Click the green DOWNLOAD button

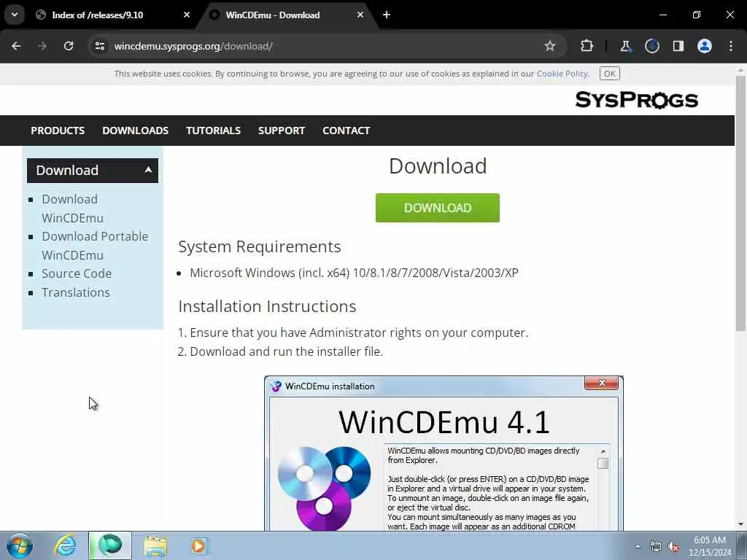pyautogui.click(x=438, y=208)
